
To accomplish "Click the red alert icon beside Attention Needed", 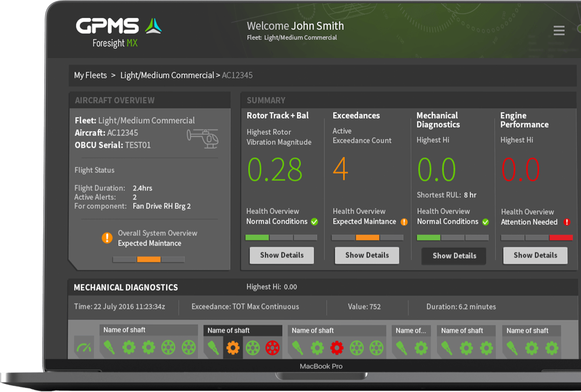I will pyautogui.click(x=566, y=222).
